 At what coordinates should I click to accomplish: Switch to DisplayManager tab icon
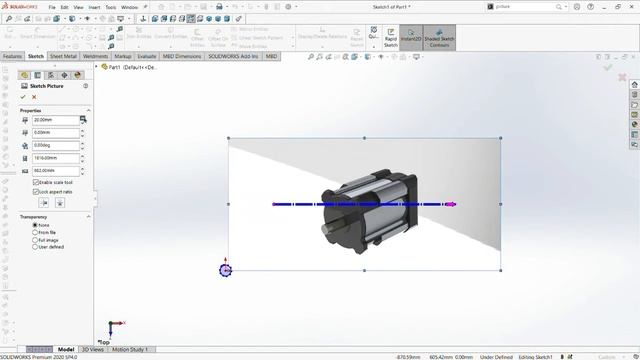coord(78,75)
